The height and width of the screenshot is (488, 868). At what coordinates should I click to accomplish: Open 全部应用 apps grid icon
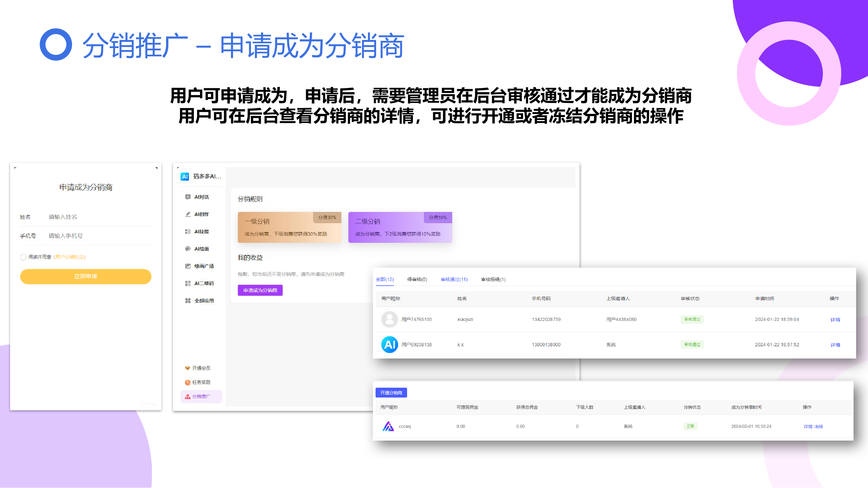188,301
